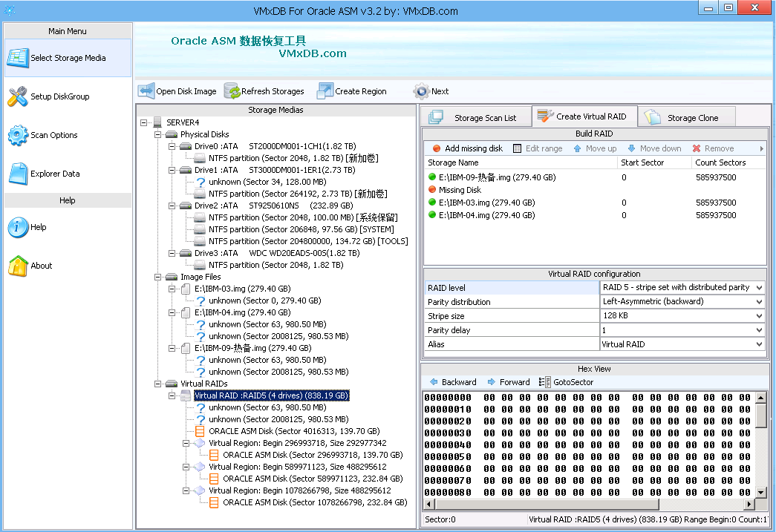The width and height of the screenshot is (776, 532).
Task: Collapse the Physical Disks node
Action: [x=157, y=134]
